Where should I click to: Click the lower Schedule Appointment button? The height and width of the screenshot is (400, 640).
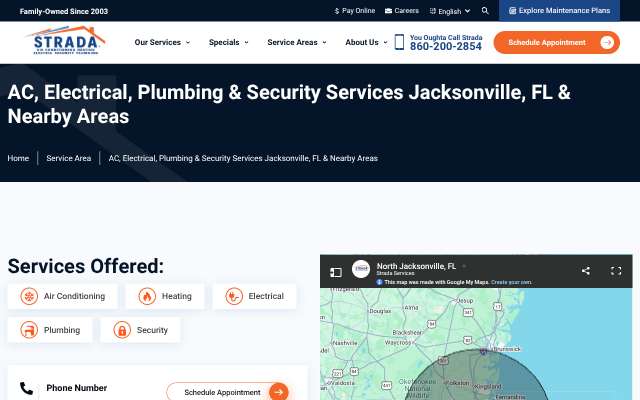click(x=228, y=392)
